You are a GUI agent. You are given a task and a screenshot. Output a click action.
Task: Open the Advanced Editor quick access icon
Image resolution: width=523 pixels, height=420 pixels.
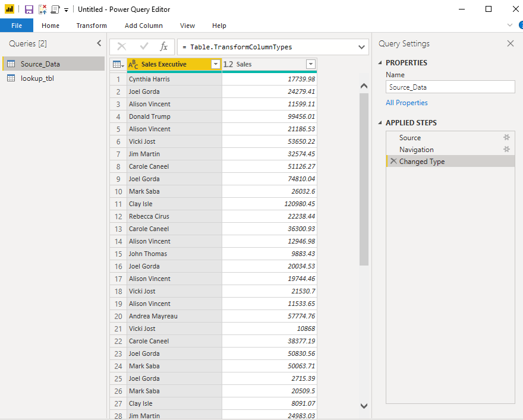click(55, 10)
